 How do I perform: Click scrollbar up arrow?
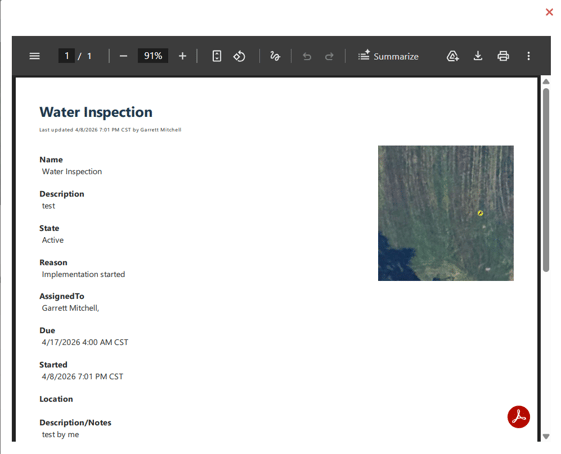point(546,82)
